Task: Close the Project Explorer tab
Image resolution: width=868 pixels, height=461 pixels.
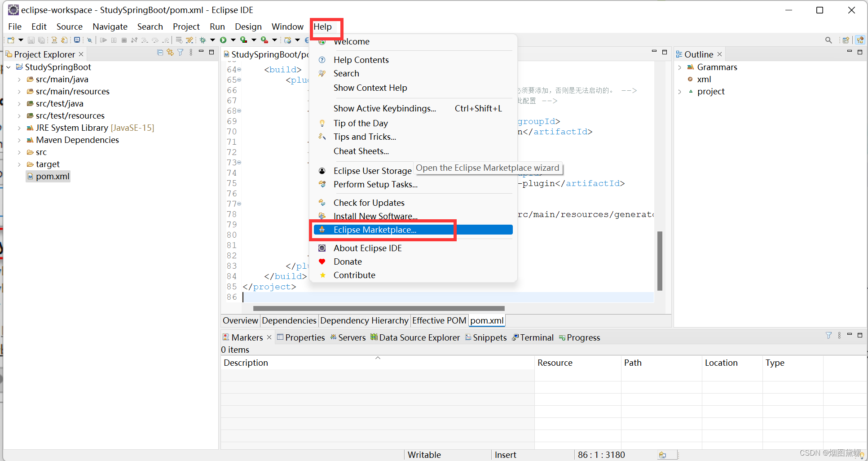Action: pyautogui.click(x=81, y=54)
